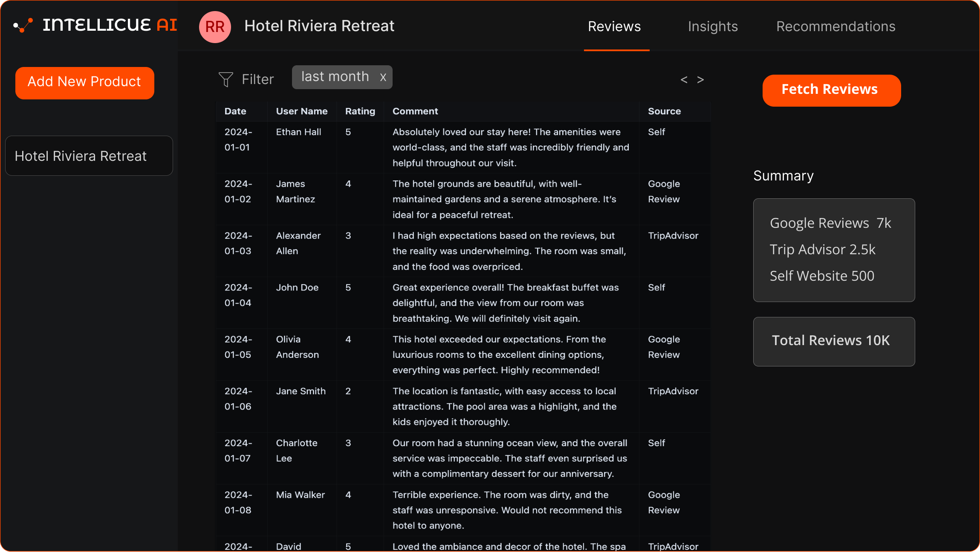
Task: Click Charlotte Lee's user name
Action: 297,450
